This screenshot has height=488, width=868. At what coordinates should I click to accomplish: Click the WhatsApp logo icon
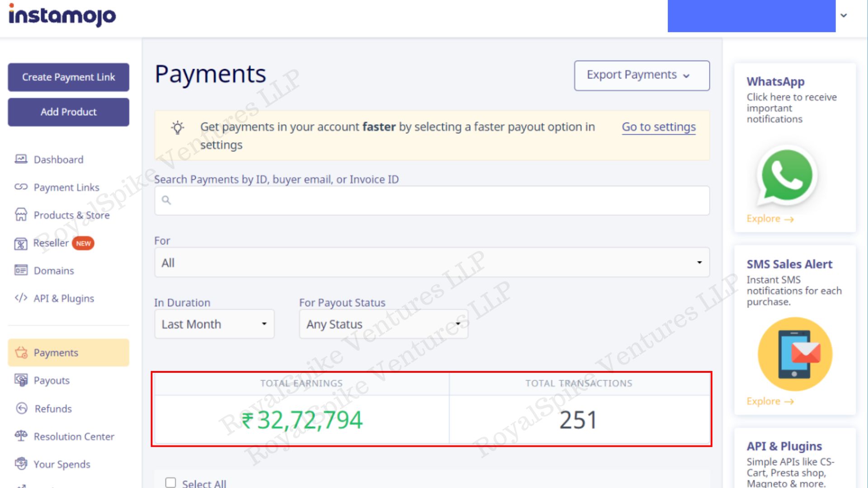[787, 175]
